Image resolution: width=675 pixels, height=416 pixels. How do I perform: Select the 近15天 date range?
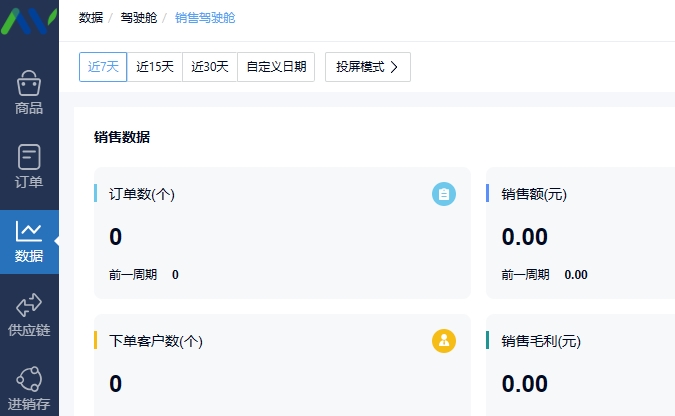pyautogui.click(x=155, y=67)
